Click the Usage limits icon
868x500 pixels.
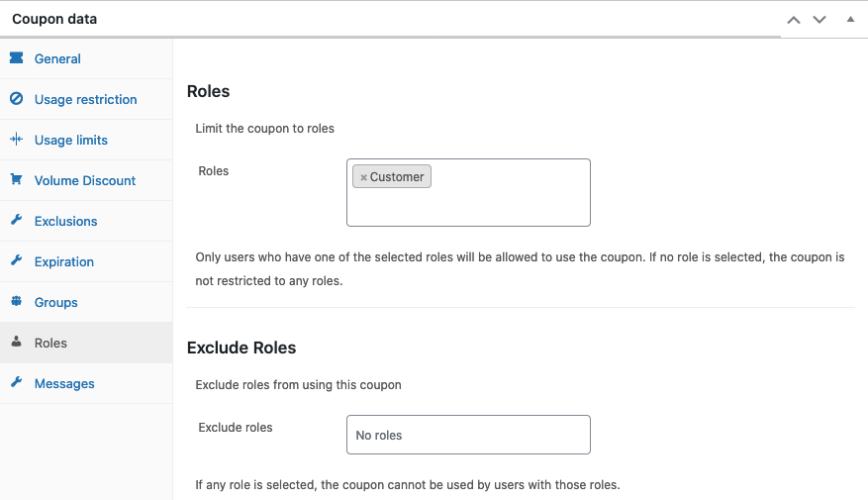click(x=17, y=139)
